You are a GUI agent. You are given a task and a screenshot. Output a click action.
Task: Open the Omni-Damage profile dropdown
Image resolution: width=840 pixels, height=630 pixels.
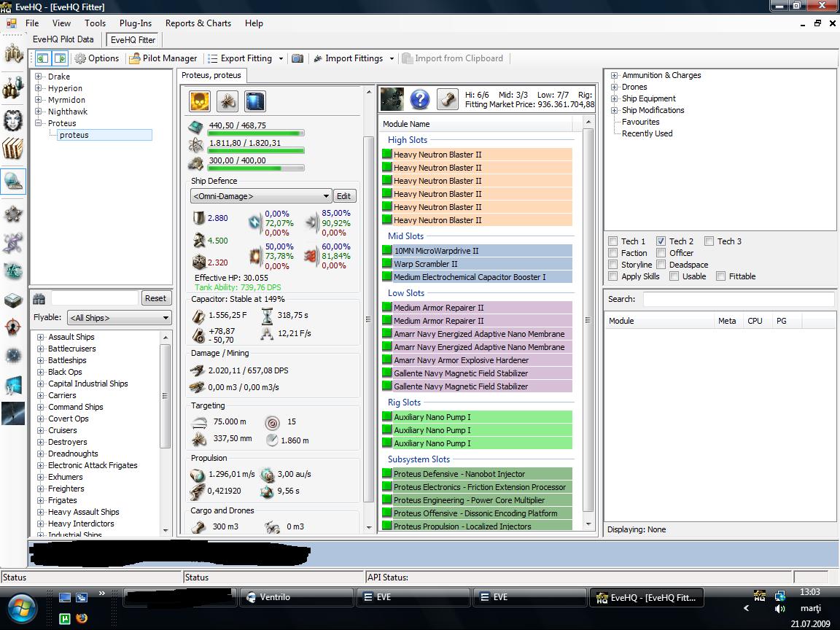(x=261, y=196)
